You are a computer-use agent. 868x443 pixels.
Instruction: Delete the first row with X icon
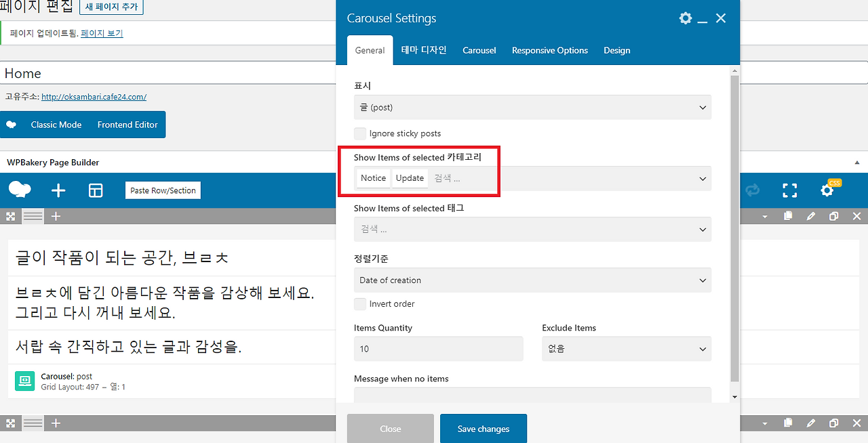tap(856, 216)
